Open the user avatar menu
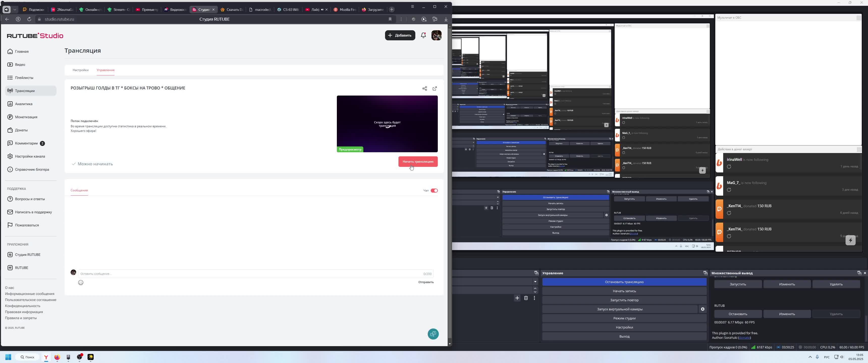The height and width of the screenshot is (363, 868). click(x=436, y=35)
